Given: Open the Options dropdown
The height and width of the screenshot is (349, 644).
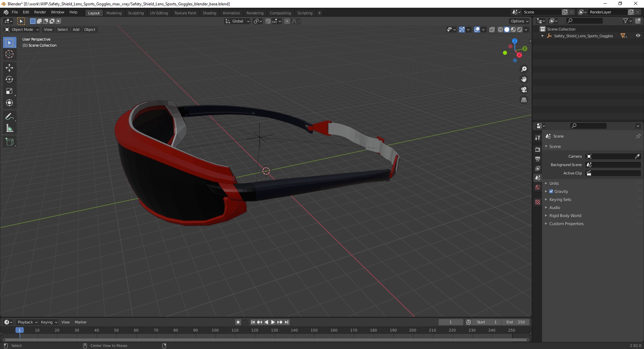Looking at the screenshot, I should click(519, 21).
